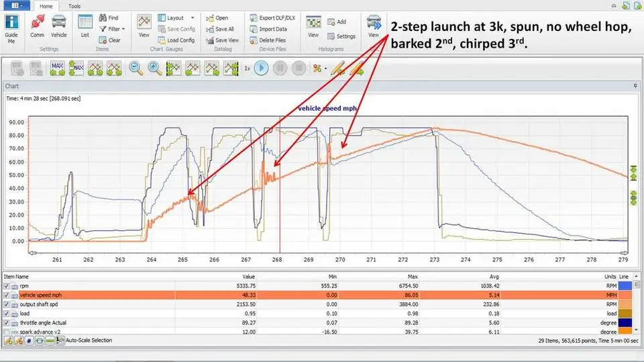Viewport: 644px width, 362px height.
Task: Click the MAX with two green arrows icon
Action: (x=57, y=68)
